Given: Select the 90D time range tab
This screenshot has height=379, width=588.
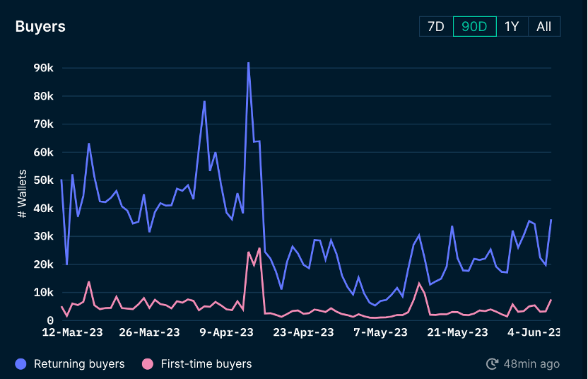Looking at the screenshot, I should pos(474,27).
